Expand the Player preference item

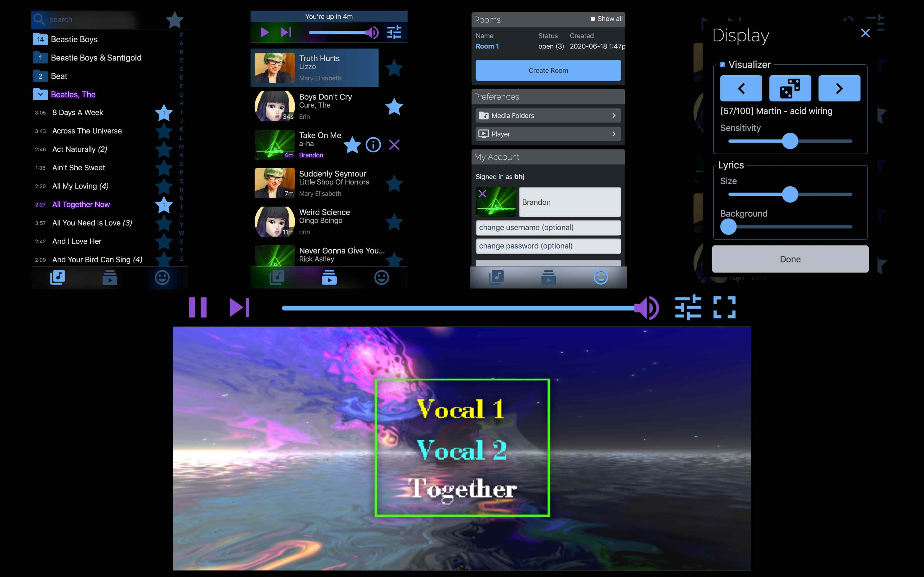pos(547,134)
